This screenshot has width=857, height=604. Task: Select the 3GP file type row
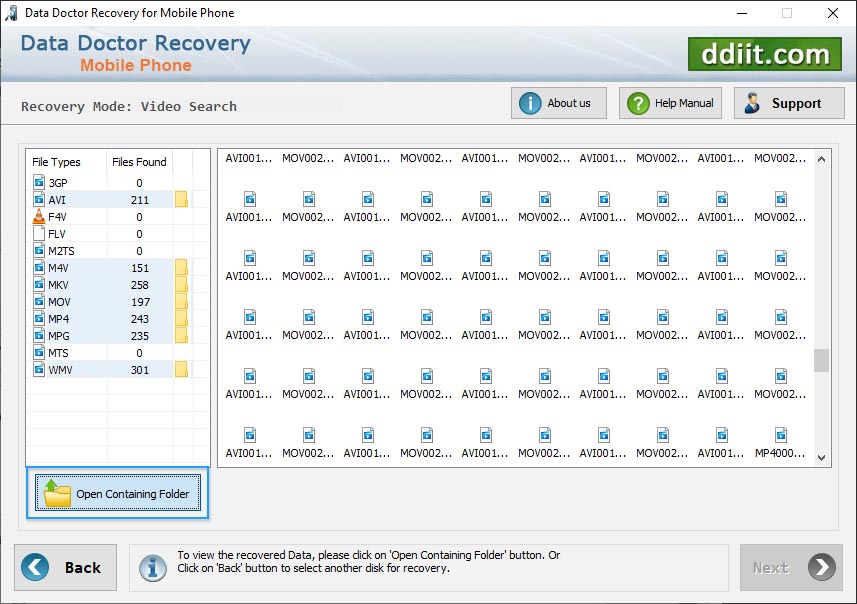90,183
